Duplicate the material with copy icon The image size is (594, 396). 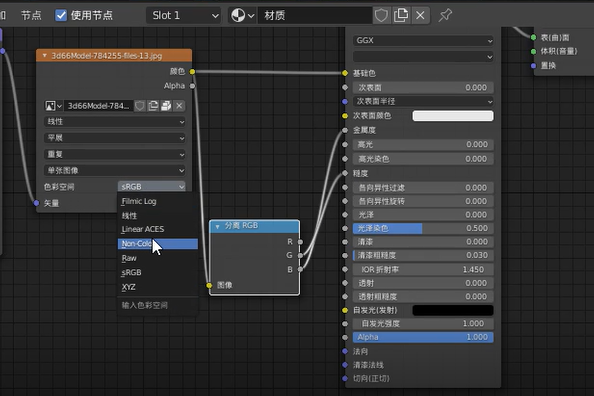[x=401, y=16]
